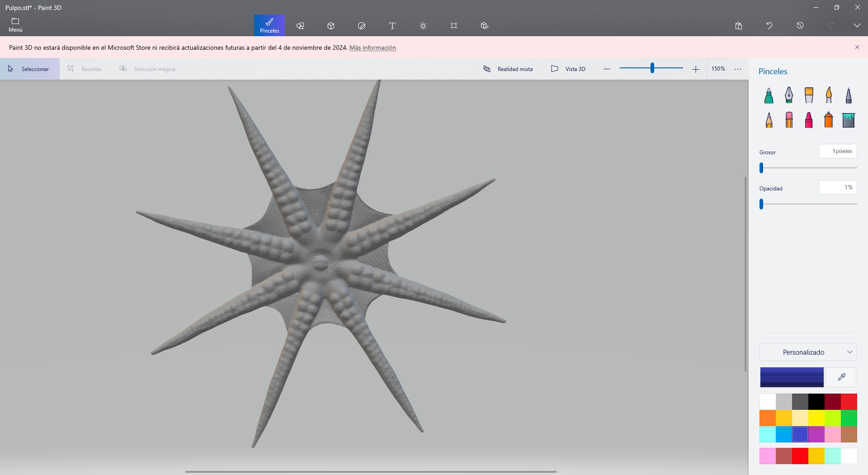Expand the top-right chevron menu
Screen dimensions: 868x475
(x=857, y=26)
